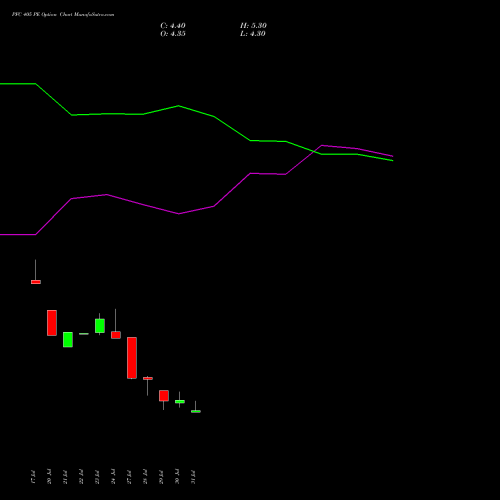Click the red candlestick for 17 Jul
This screenshot has width=500, height=500.
point(36,282)
